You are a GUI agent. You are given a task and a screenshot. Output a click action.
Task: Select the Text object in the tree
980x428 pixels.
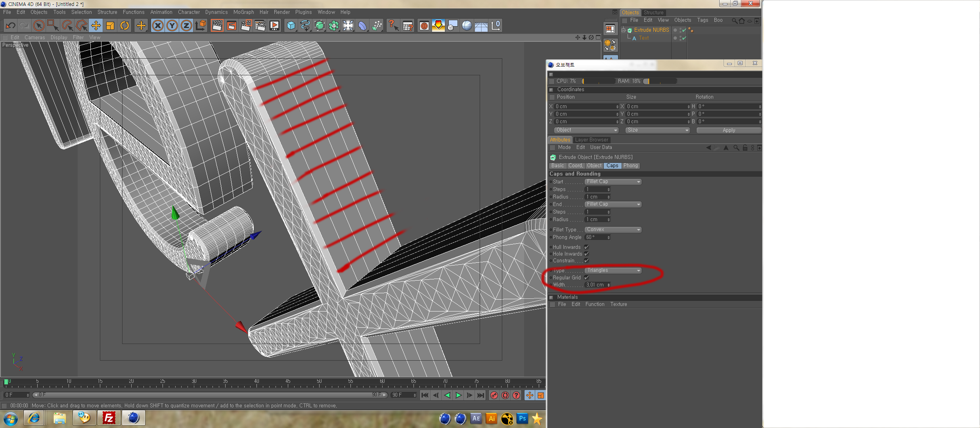coord(644,38)
